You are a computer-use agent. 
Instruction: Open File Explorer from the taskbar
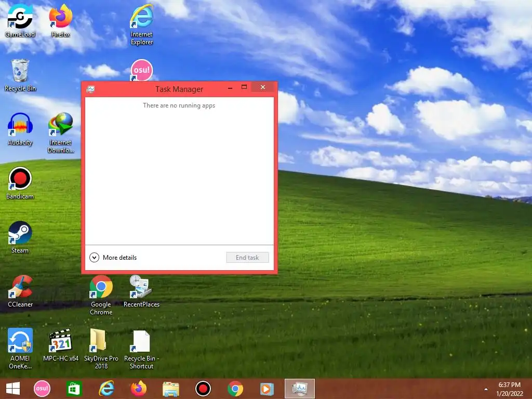point(170,389)
